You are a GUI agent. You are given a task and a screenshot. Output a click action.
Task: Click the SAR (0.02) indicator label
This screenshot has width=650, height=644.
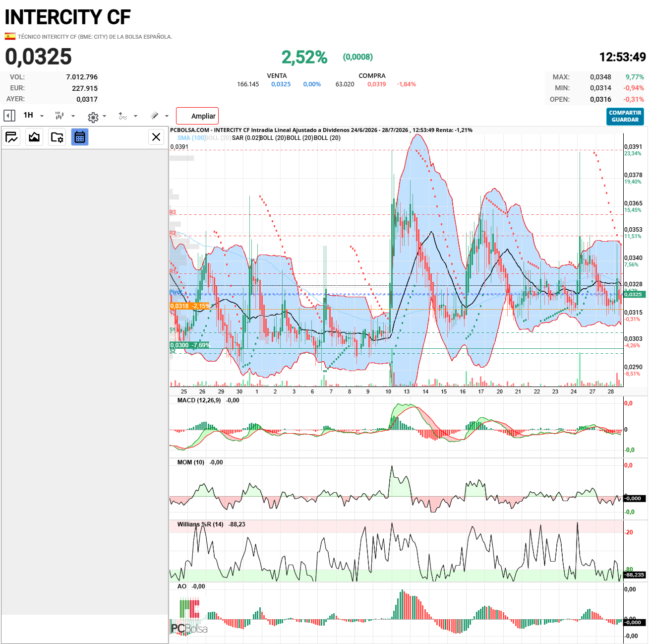(x=245, y=138)
